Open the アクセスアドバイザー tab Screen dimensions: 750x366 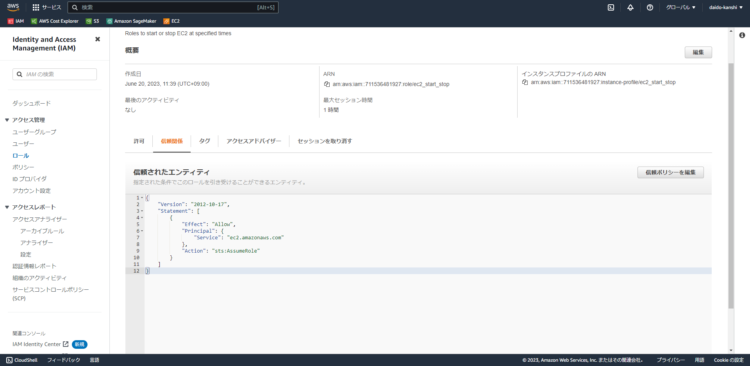(254, 141)
